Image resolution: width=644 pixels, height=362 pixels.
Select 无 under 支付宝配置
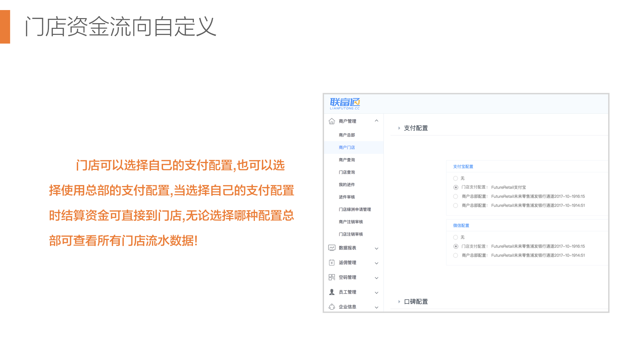click(455, 178)
